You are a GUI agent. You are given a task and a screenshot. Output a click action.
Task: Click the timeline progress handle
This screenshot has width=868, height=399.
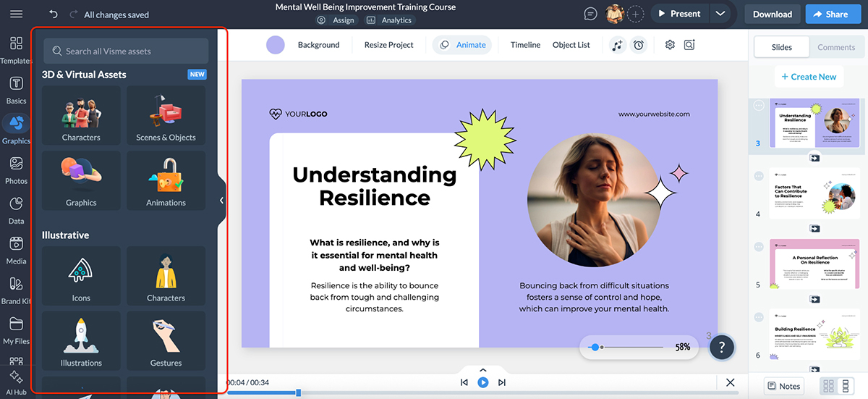click(x=298, y=392)
